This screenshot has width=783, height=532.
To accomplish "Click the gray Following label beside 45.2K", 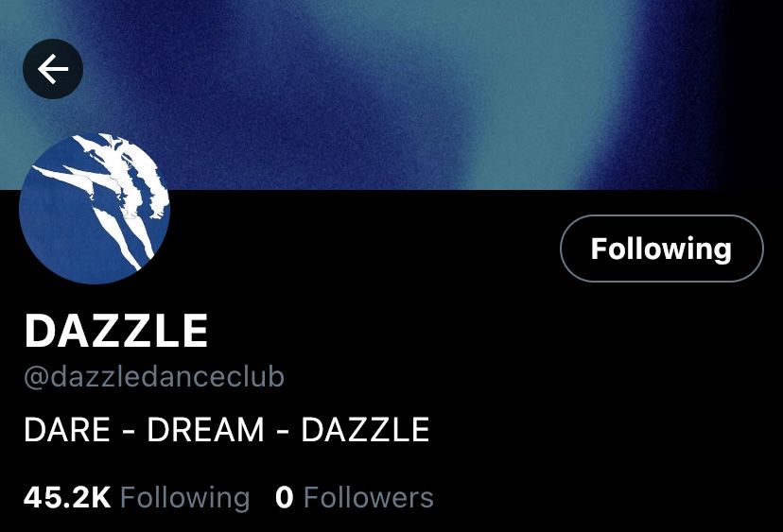I will pos(184,498).
